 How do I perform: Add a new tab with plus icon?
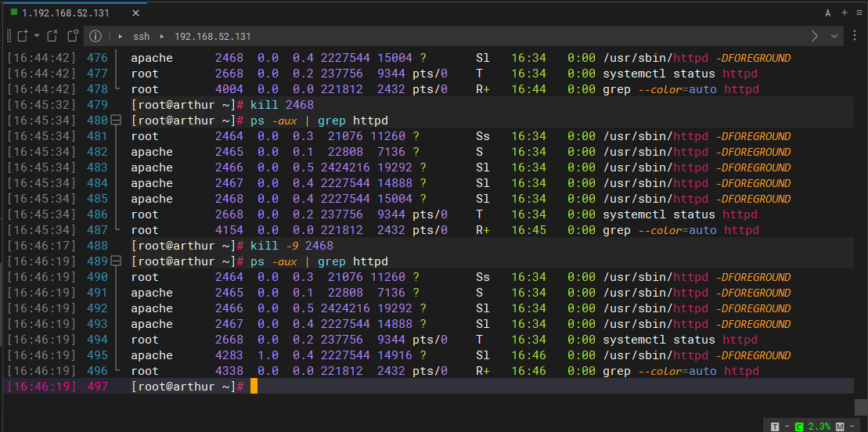845,13
